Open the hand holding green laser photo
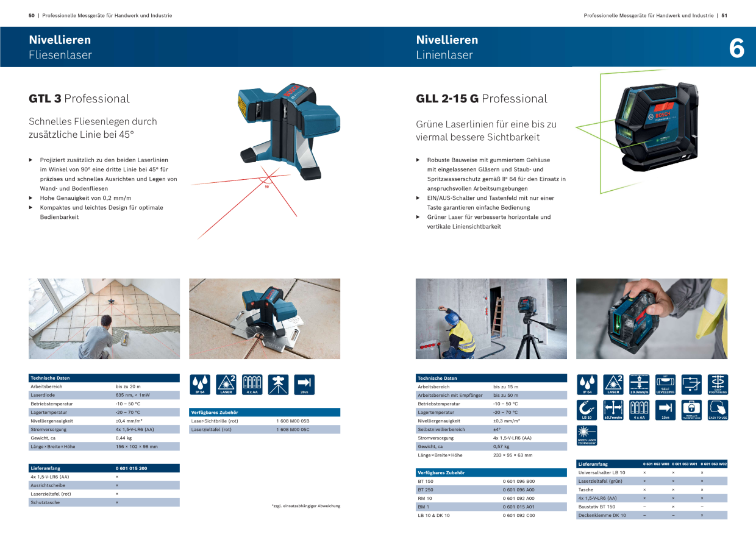Screen dimensions: 756x534 [x=652, y=319]
